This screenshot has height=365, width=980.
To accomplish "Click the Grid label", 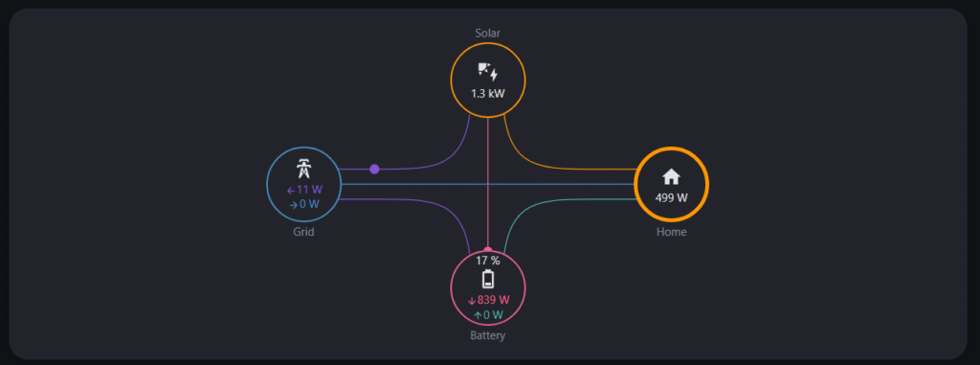I will pyautogui.click(x=303, y=232).
